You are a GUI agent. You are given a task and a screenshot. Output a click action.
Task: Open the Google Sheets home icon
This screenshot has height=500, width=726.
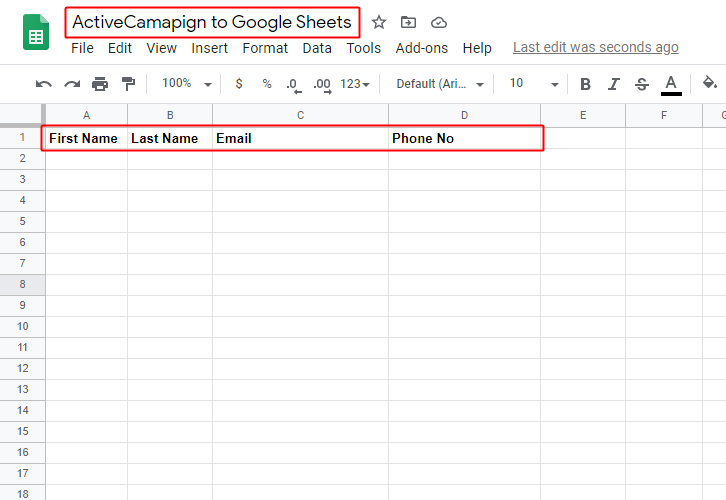[36, 32]
